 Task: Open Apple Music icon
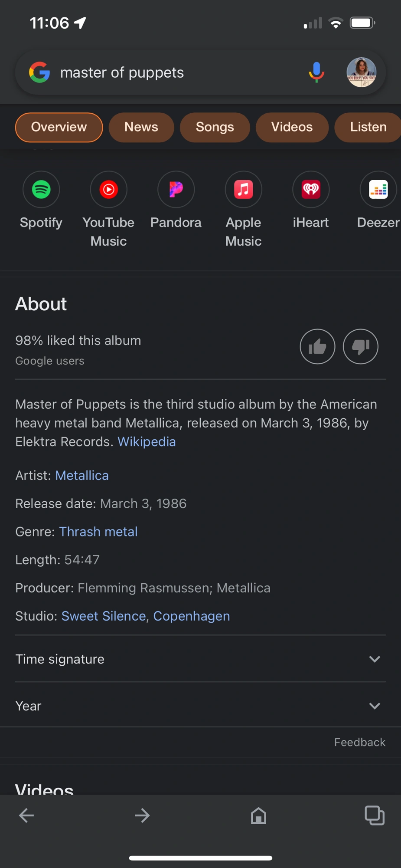[x=243, y=190]
